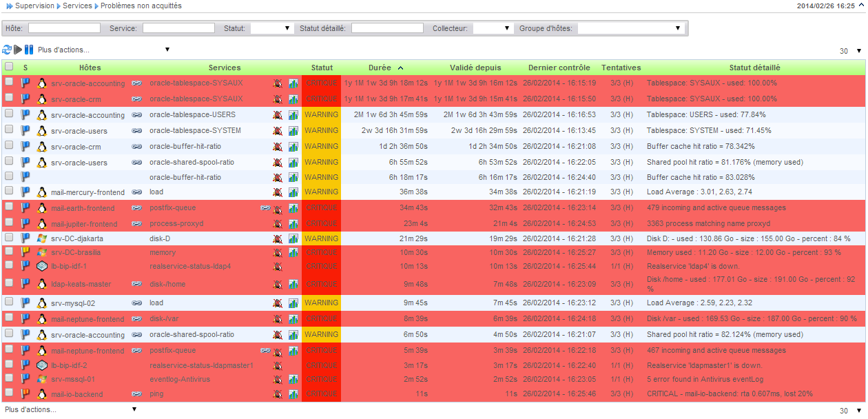Open host link srv-oracle-accounting in the first row
The width and height of the screenshot is (868, 419).
88,83
